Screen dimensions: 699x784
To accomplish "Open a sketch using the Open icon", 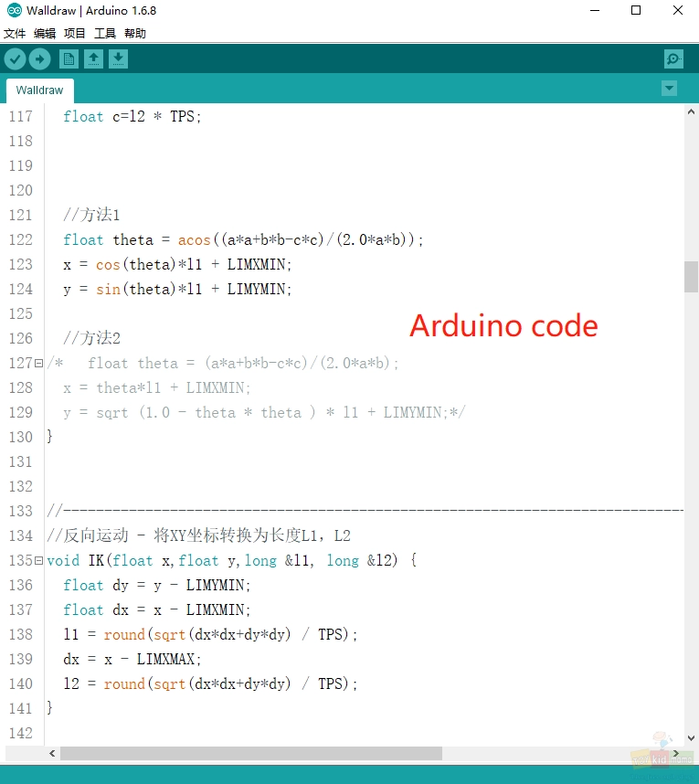I will coord(93,59).
